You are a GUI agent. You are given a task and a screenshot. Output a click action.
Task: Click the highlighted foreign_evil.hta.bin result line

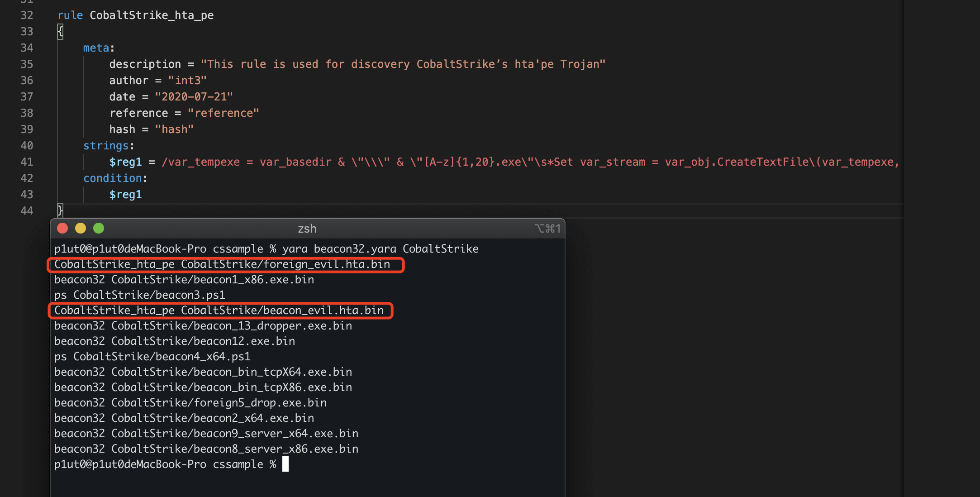(222, 264)
